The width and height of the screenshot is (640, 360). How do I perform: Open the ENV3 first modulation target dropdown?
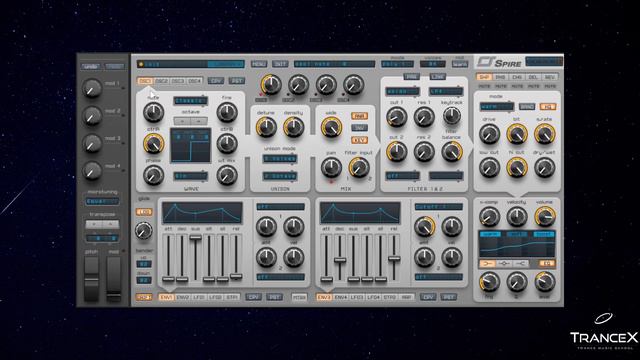coord(439,207)
